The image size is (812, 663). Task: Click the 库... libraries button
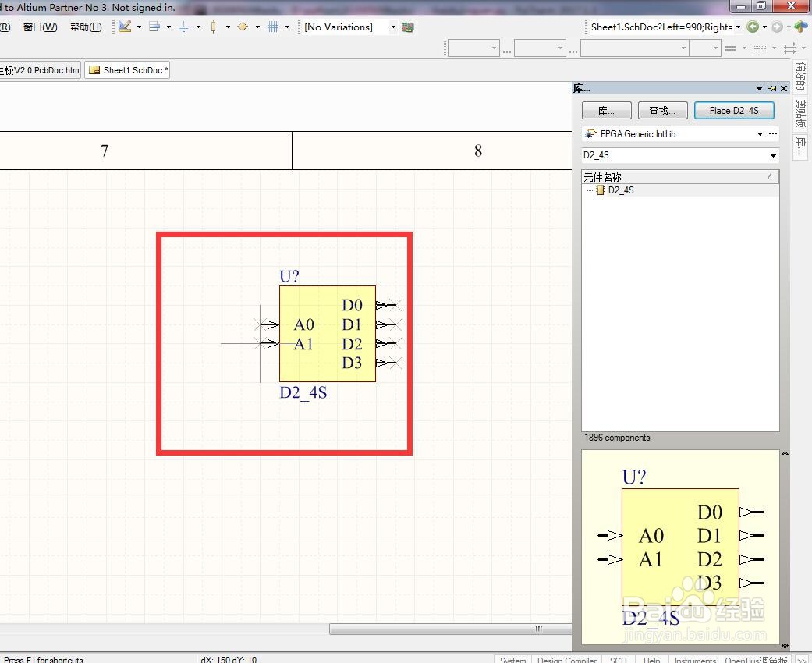point(606,110)
